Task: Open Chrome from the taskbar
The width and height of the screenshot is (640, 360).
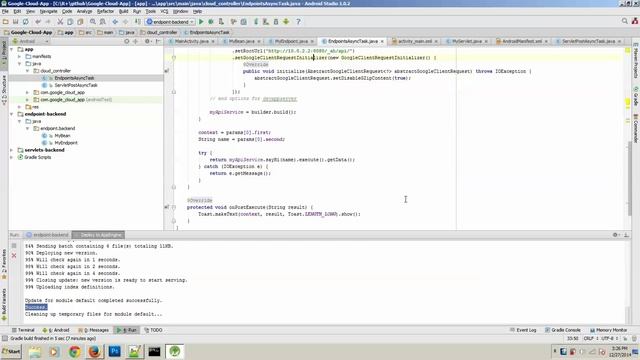Action: (74, 351)
